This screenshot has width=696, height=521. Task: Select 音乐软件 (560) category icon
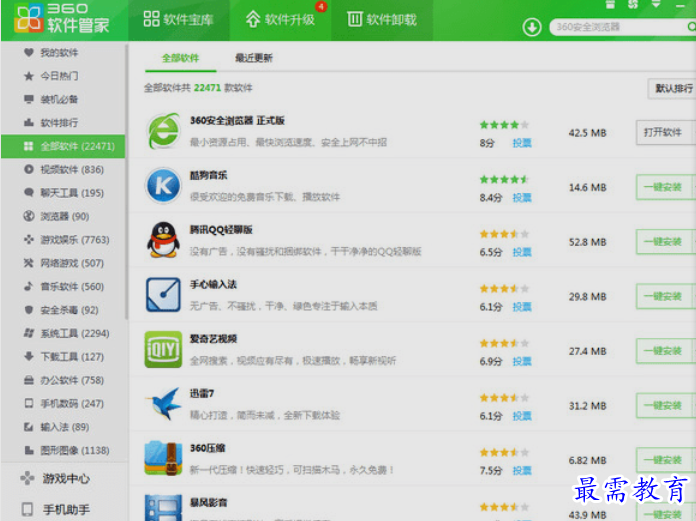pos(29,286)
